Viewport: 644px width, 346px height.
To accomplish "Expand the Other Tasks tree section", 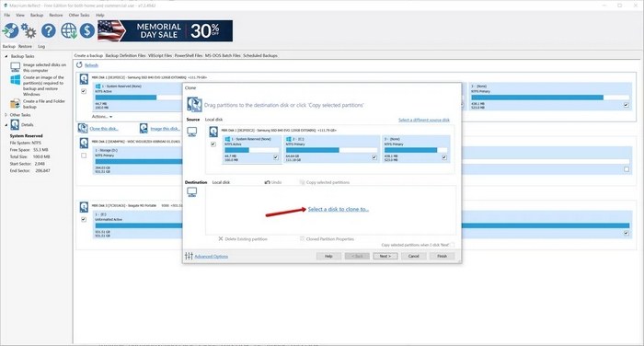I will (6, 115).
